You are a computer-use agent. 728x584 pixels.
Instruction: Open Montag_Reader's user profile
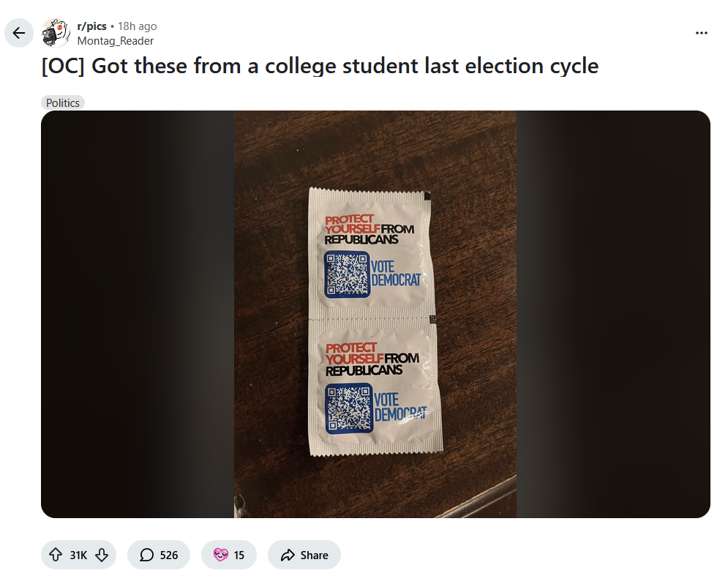pyautogui.click(x=115, y=41)
